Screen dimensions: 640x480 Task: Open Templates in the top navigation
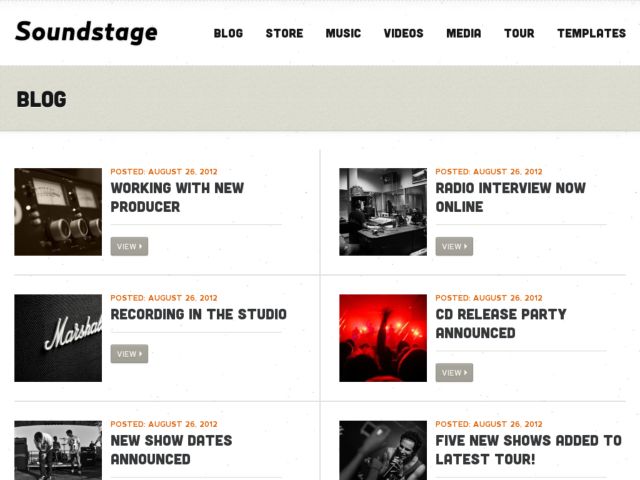point(592,33)
